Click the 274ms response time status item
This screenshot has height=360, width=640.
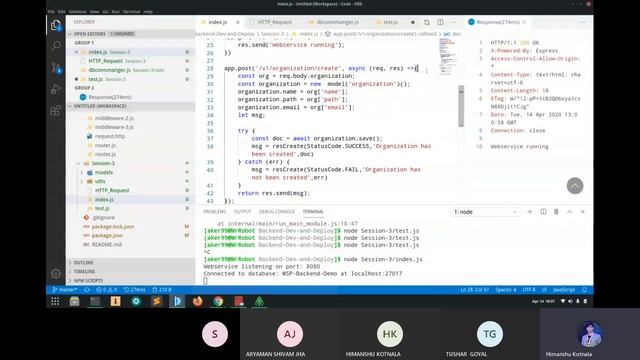pyautogui.click(x=135, y=290)
